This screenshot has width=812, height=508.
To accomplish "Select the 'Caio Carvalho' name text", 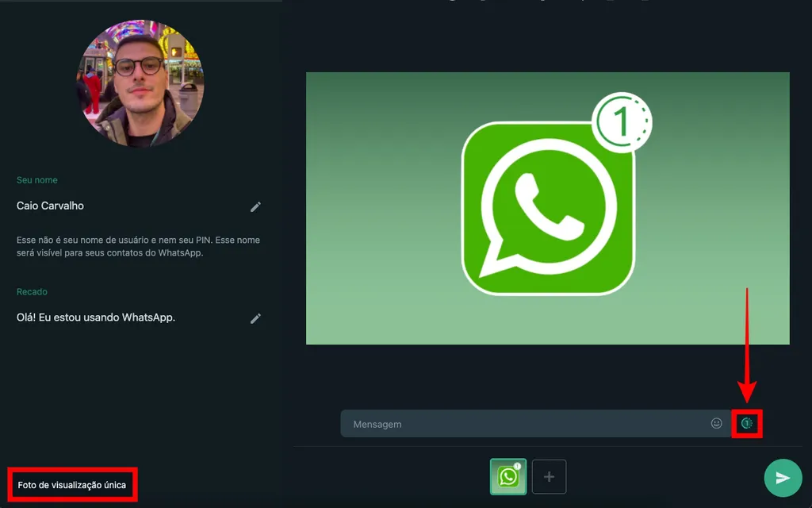I will (x=50, y=206).
